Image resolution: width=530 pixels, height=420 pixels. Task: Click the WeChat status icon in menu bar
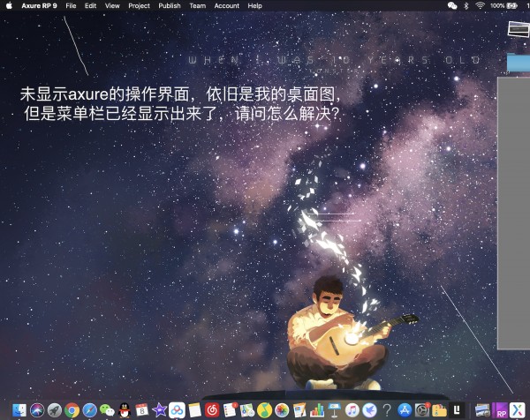452,6
